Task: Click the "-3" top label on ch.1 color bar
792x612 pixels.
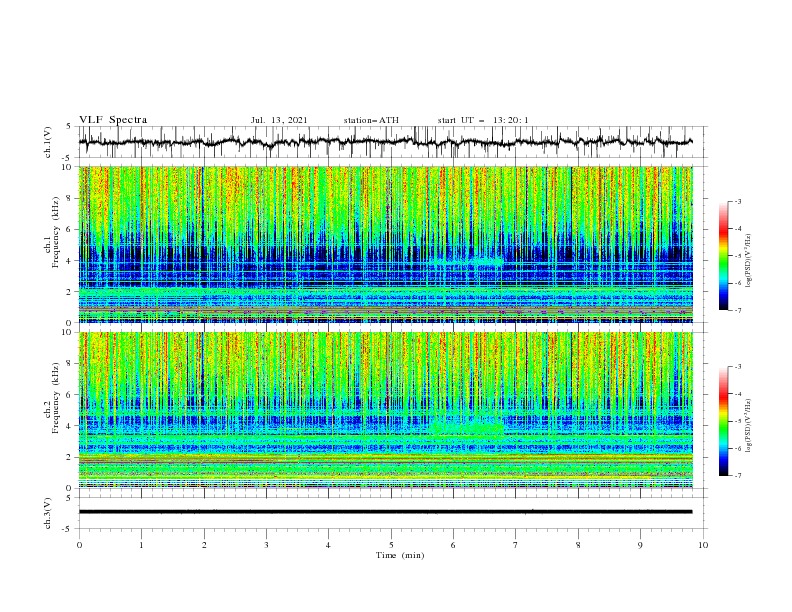Action: point(737,201)
